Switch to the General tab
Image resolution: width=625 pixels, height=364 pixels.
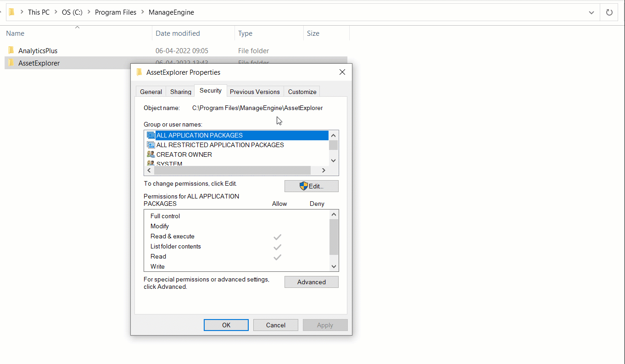click(151, 92)
